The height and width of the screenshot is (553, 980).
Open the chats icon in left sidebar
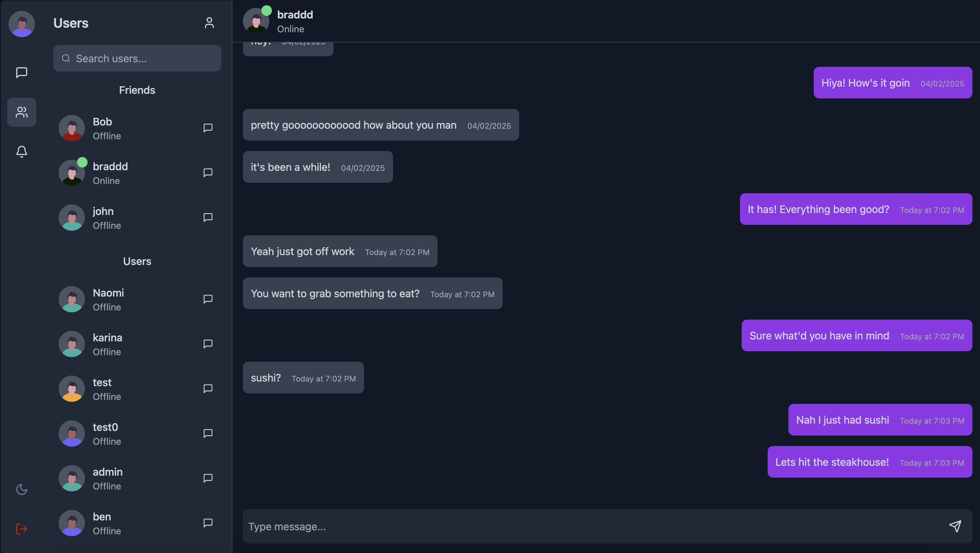22,72
